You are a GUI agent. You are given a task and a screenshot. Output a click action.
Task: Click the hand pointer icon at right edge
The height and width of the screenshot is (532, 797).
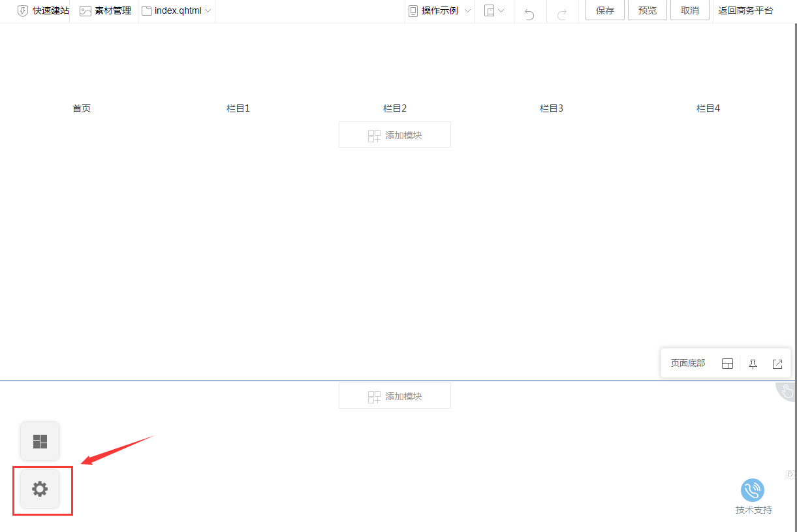click(x=787, y=391)
